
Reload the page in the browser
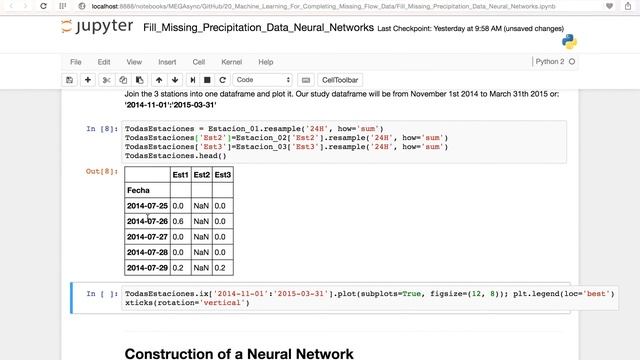tap(43, 6)
